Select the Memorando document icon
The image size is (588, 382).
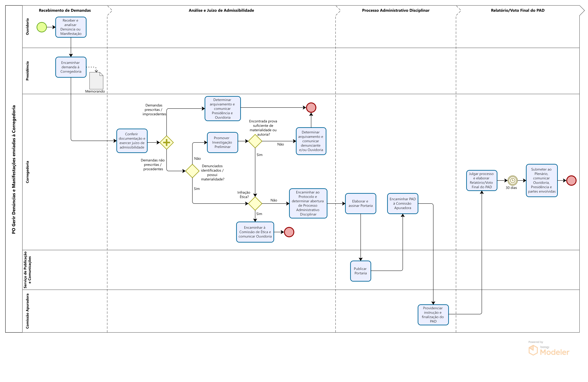pyautogui.click(x=96, y=81)
